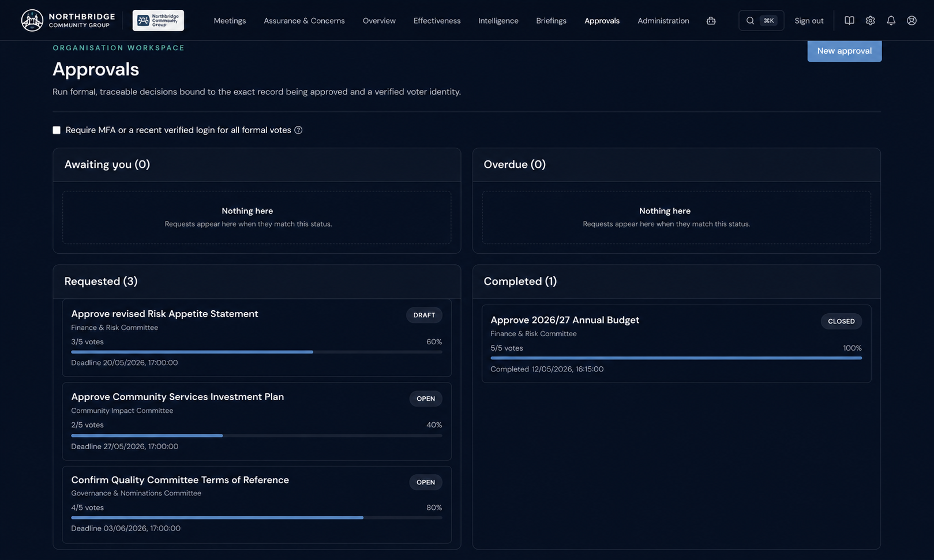The height and width of the screenshot is (560, 934).
Task: Click OPEN badge on Quality Committee card
Action: pos(426,482)
